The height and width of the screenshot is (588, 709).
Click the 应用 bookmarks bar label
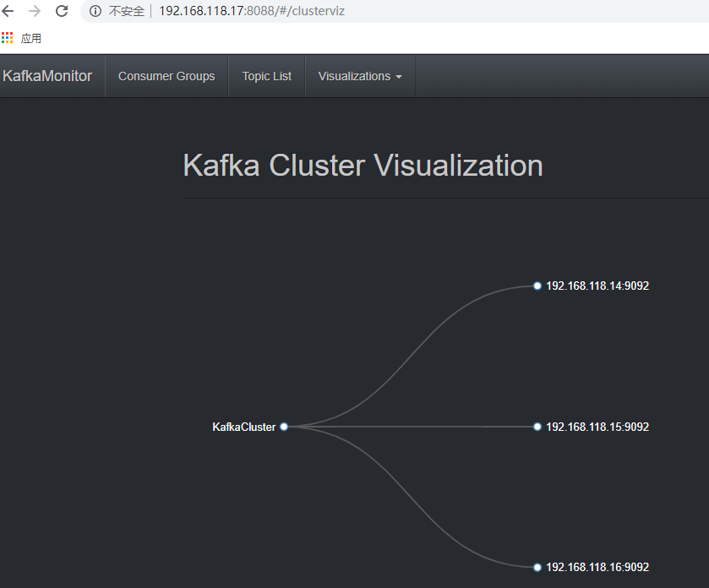point(31,39)
